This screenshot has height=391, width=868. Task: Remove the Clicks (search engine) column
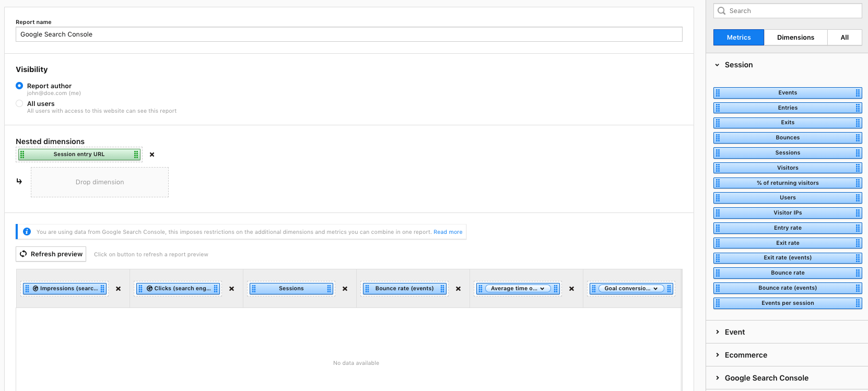[x=231, y=289]
